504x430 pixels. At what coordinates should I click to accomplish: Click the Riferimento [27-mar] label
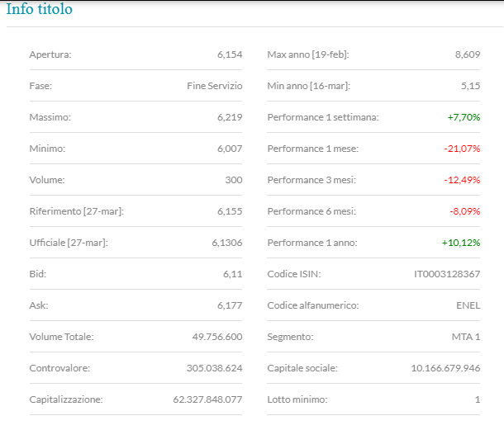[x=76, y=211]
